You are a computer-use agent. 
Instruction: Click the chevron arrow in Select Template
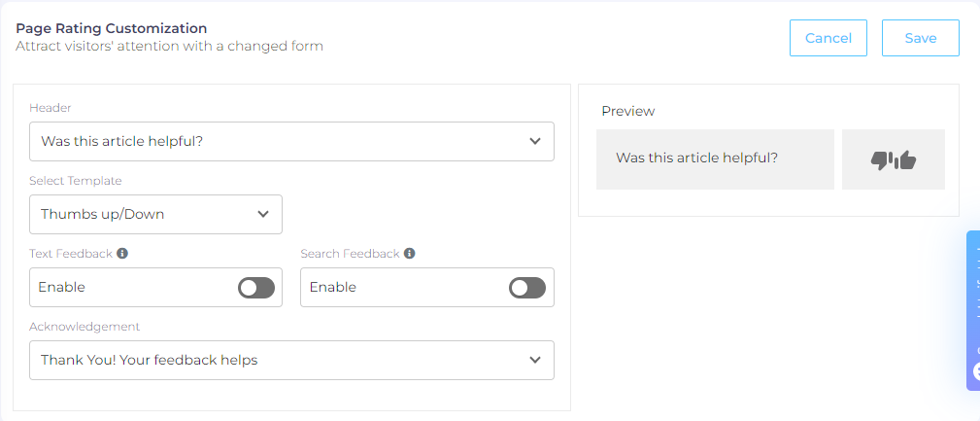point(263,214)
